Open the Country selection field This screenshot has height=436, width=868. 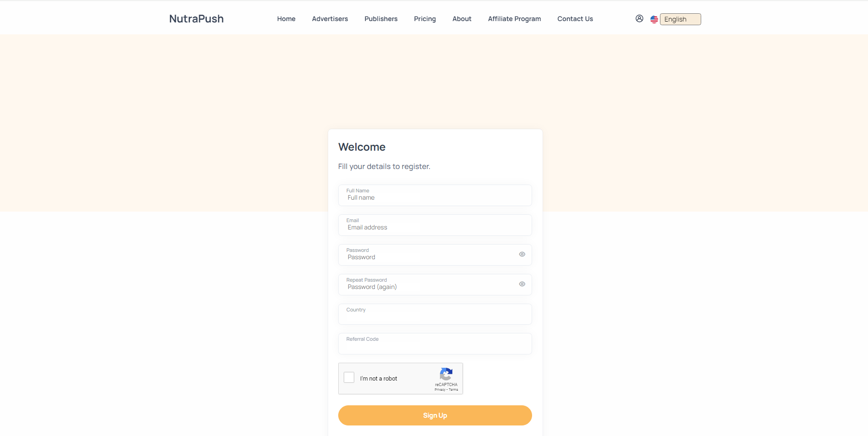(x=434, y=314)
